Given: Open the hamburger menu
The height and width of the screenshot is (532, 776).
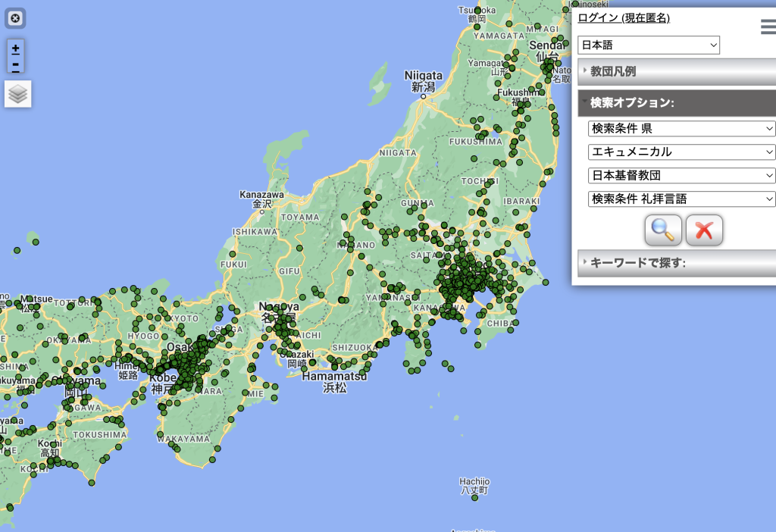Looking at the screenshot, I should (767, 28).
